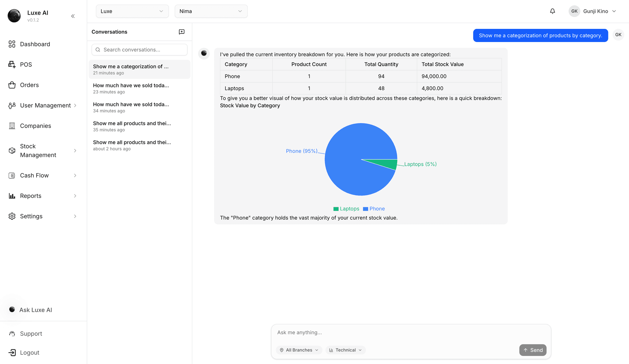Click the Settings gear icon

(12, 216)
